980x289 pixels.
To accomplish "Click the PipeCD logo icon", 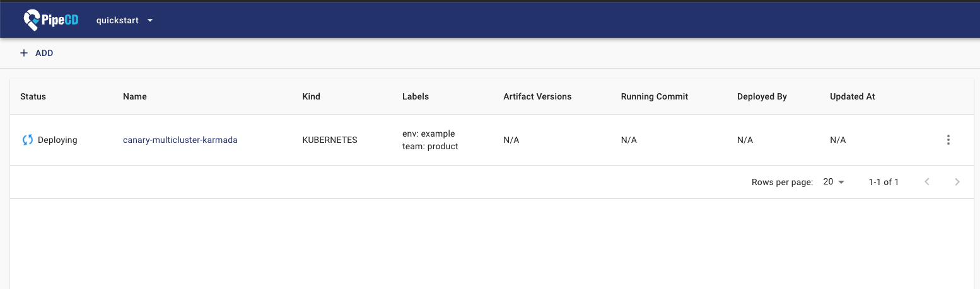I will coord(32,20).
